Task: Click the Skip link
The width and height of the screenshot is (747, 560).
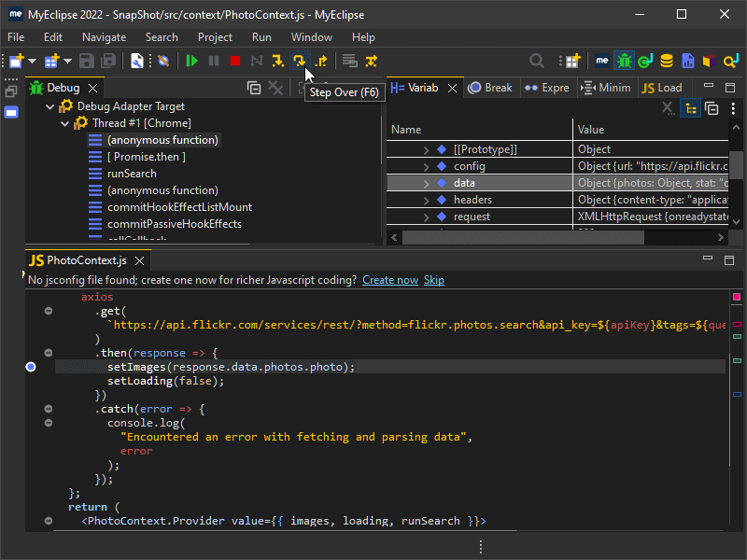Action: click(434, 280)
